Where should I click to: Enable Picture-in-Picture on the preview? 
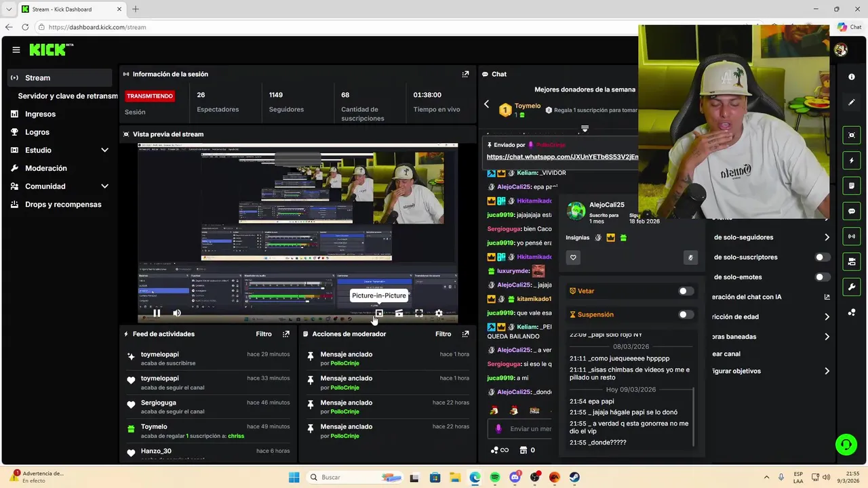click(x=379, y=313)
